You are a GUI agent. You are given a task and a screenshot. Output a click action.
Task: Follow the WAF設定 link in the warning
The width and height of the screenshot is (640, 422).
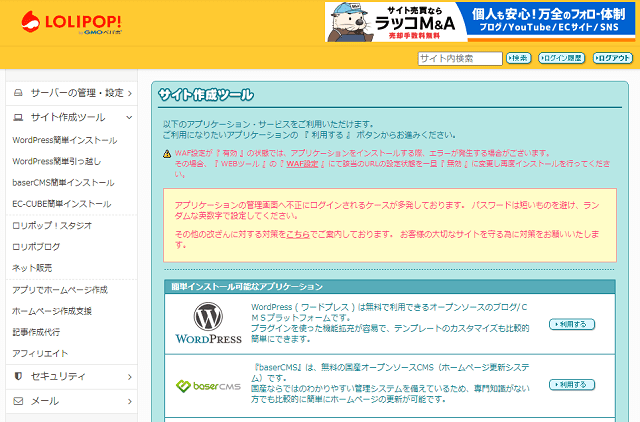302,164
